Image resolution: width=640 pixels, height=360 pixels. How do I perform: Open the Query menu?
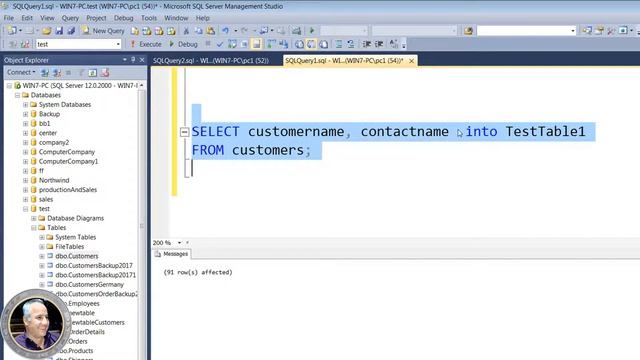click(70, 18)
